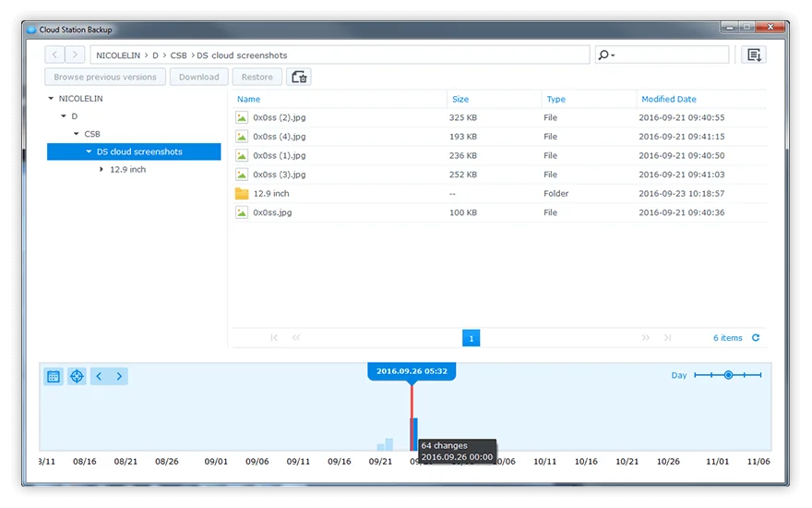Click the Browse previous versions button
Viewport: 812px width, 508px height.
(105, 77)
